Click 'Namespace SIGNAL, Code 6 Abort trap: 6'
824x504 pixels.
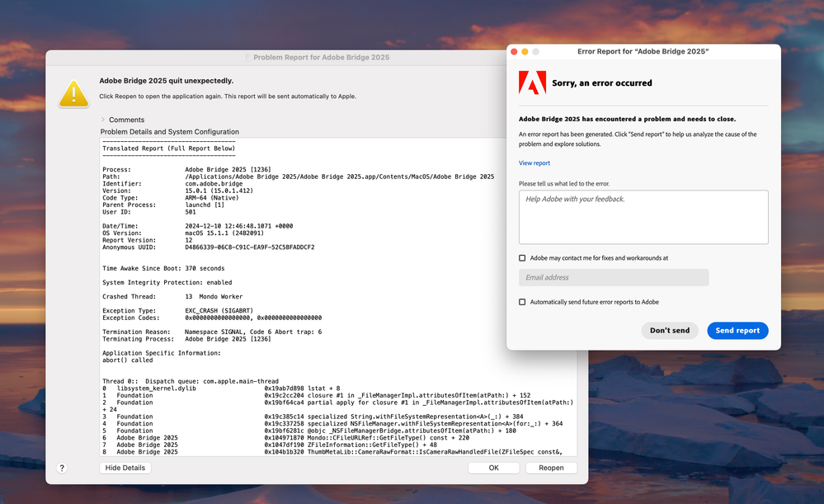coord(253,332)
